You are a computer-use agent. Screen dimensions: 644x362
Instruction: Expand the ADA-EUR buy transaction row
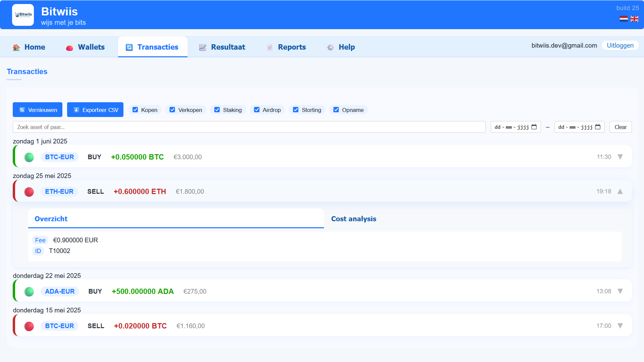point(620,291)
